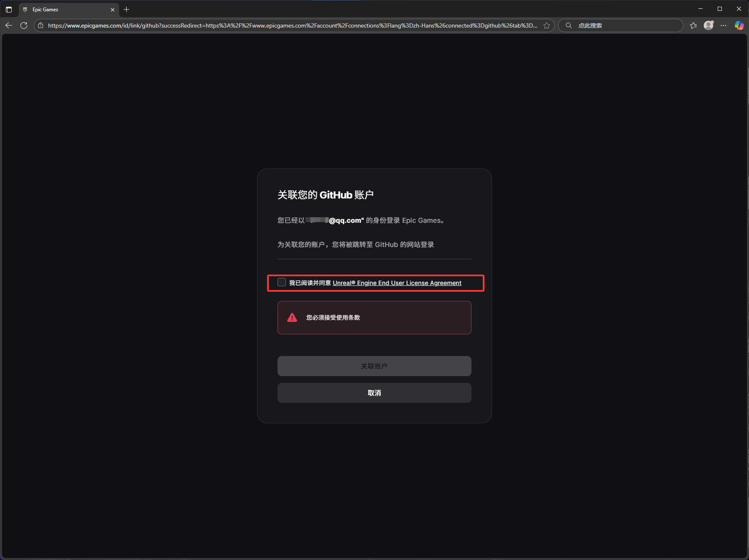Open the browser profile avatar
Screen dimensions: 749x560
click(708, 25)
